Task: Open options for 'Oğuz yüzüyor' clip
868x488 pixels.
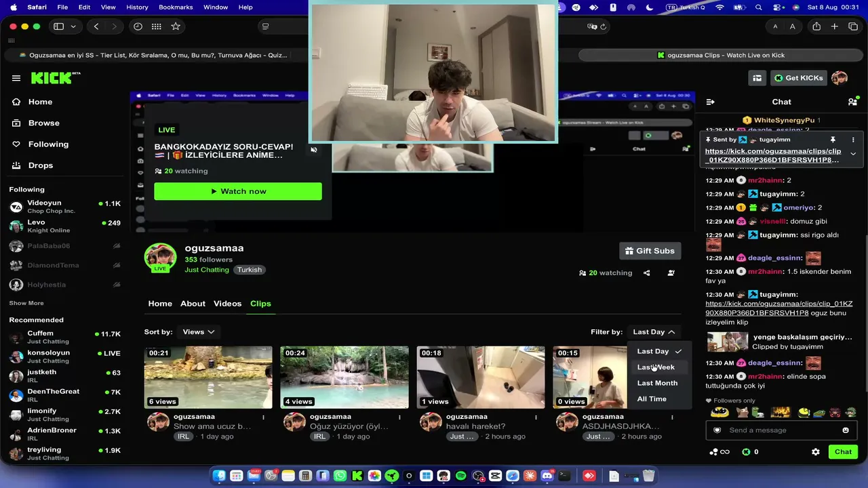Action: [400, 417]
